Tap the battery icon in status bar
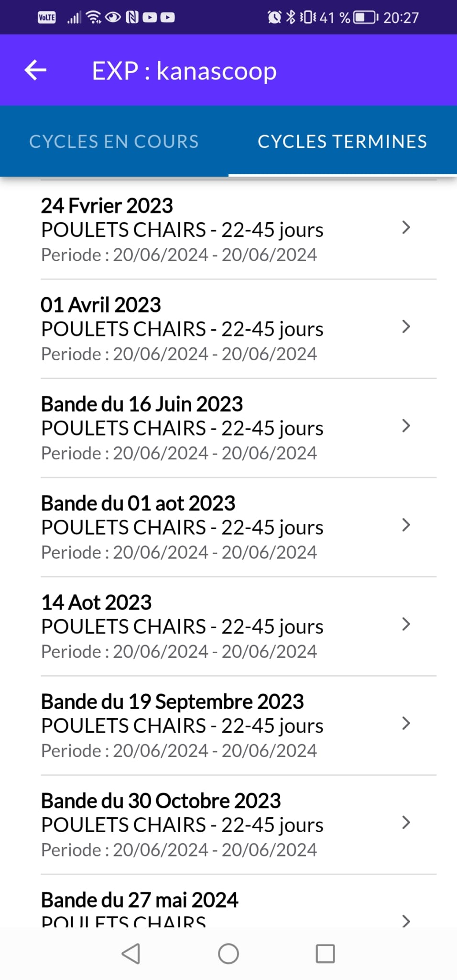 click(x=365, y=18)
